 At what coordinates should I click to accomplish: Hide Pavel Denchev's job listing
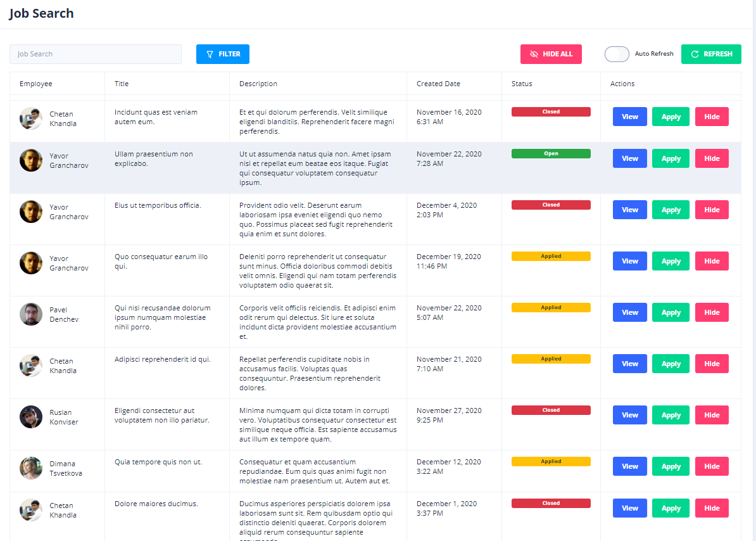[x=712, y=312]
